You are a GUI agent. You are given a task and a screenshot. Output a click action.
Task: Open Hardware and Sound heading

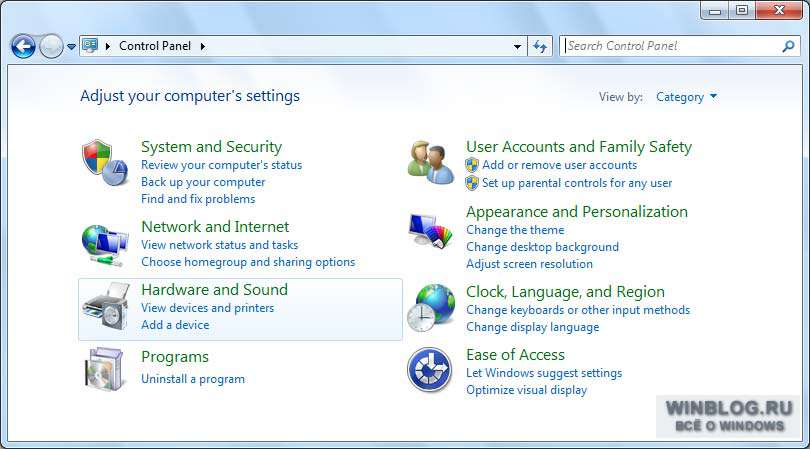tap(214, 290)
